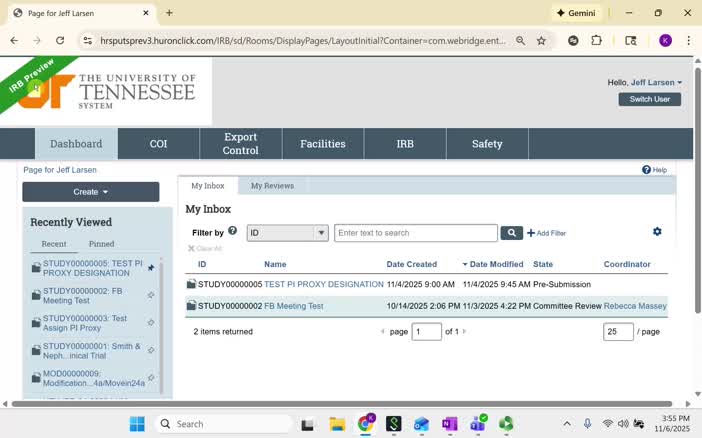Pin STUDY00000001 Smith & Neph item

click(x=151, y=350)
